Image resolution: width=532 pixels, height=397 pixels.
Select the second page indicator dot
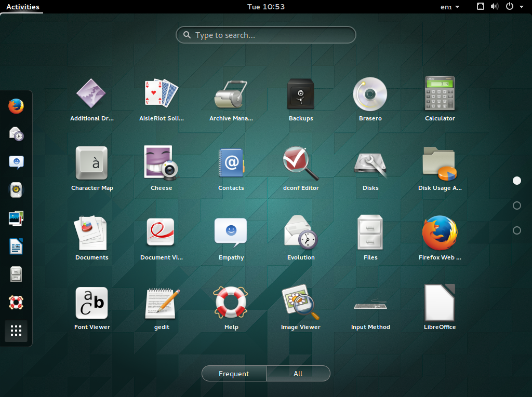[x=517, y=206]
